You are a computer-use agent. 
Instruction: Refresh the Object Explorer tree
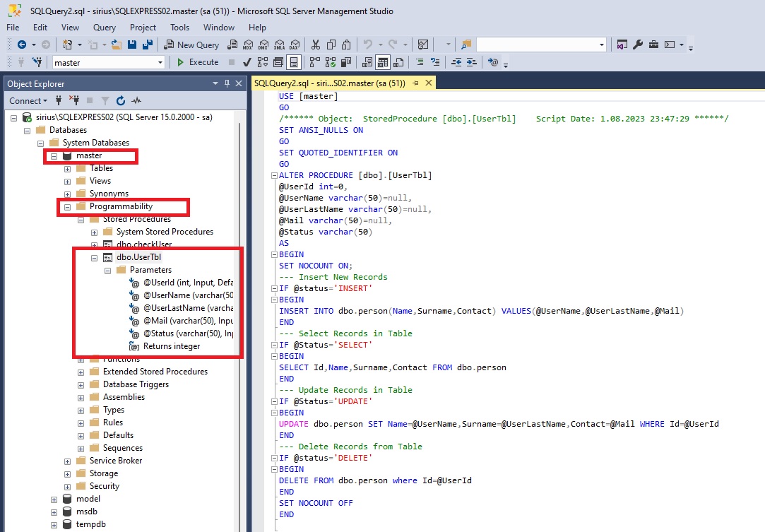tap(121, 101)
